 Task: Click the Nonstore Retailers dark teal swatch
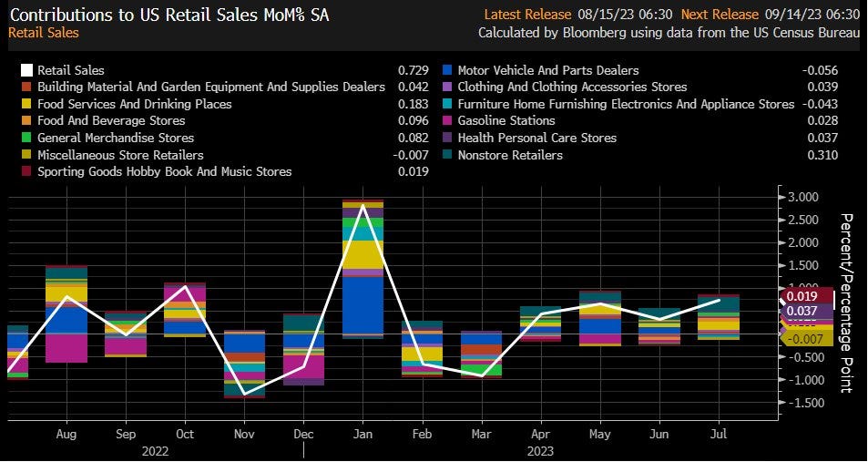[448, 155]
